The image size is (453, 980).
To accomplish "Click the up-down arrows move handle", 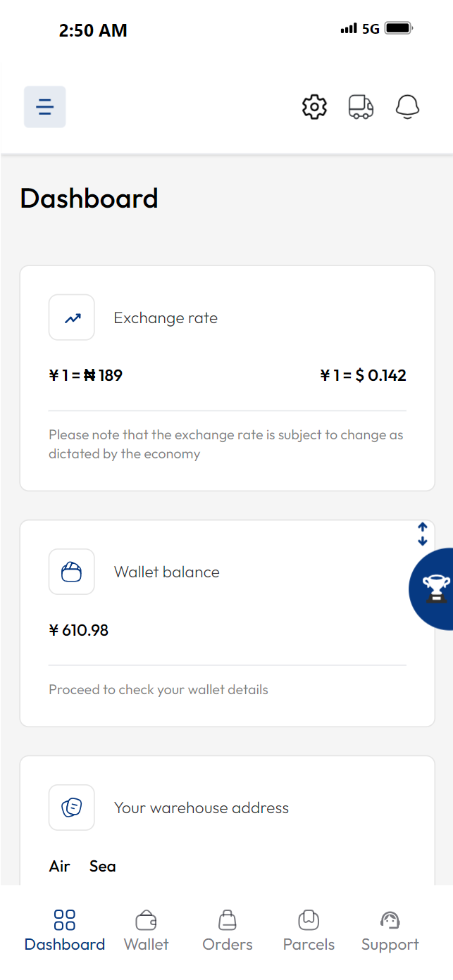I will point(422,534).
